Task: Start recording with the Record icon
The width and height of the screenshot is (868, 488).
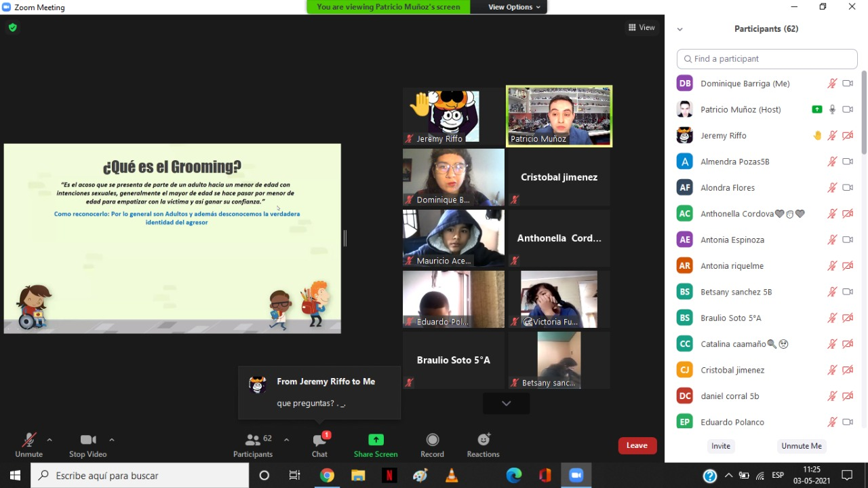Action: 432,440
